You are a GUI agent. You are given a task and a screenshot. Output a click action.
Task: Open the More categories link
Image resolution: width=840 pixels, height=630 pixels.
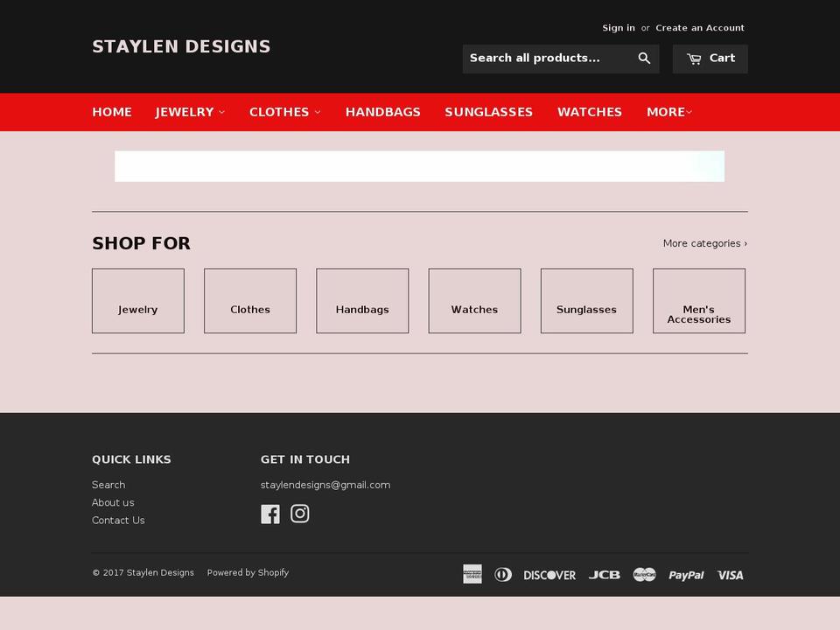pos(705,243)
